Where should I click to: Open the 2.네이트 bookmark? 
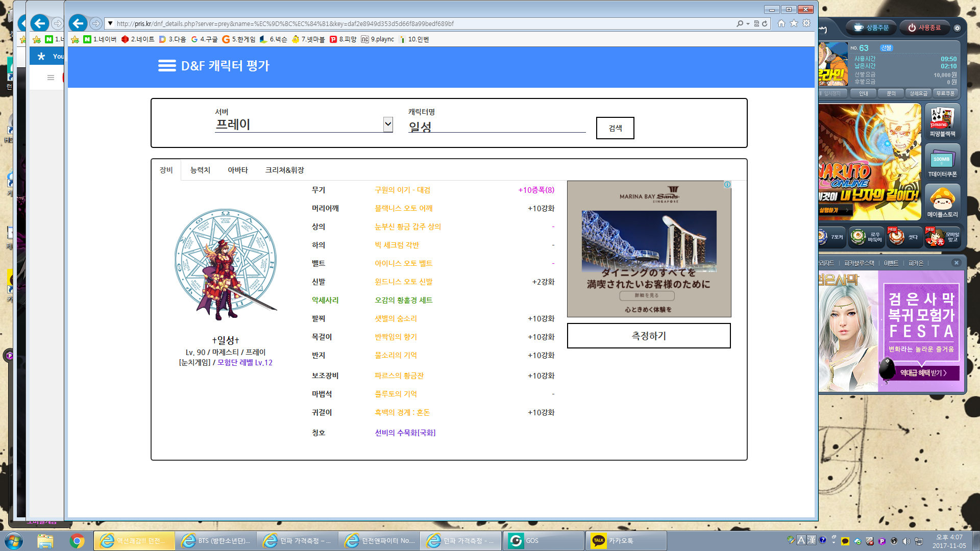click(x=138, y=39)
